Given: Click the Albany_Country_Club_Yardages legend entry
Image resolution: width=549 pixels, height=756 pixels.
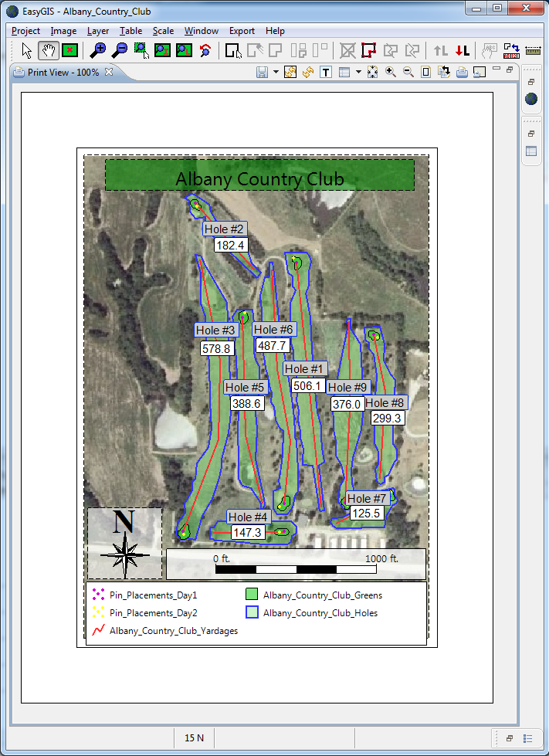Looking at the screenshot, I should pyautogui.click(x=164, y=630).
